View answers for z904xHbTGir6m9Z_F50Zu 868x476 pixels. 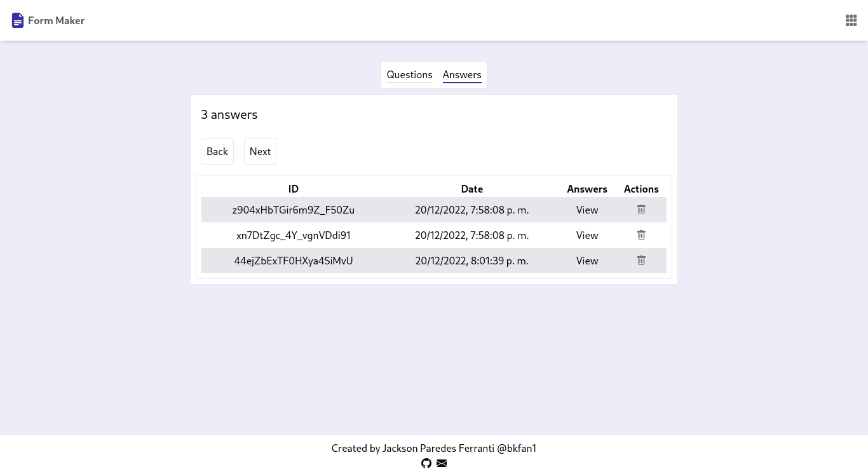[x=587, y=210]
